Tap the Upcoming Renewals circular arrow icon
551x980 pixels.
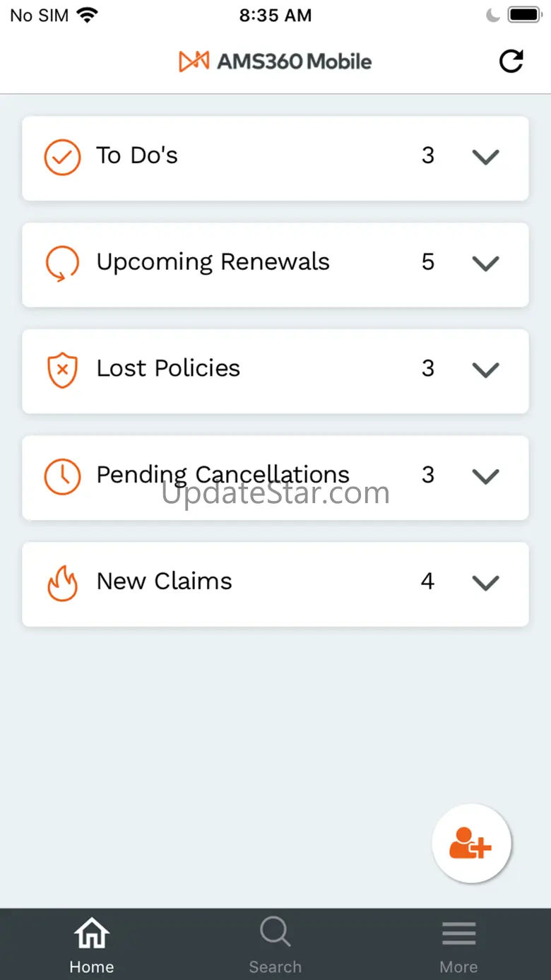pyautogui.click(x=62, y=264)
